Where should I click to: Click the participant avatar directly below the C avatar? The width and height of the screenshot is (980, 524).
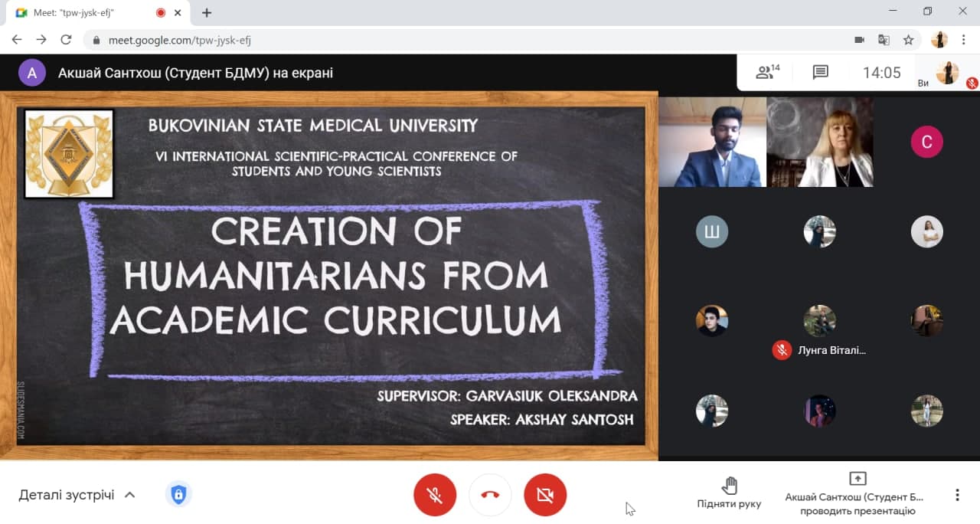tap(926, 231)
